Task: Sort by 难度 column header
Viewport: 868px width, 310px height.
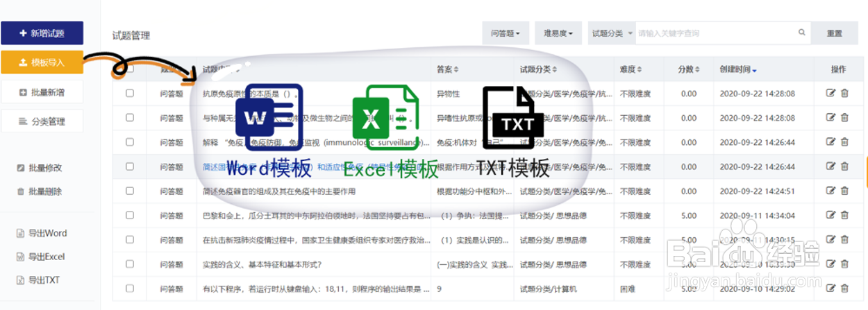Action: pyautogui.click(x=631, y=69)
